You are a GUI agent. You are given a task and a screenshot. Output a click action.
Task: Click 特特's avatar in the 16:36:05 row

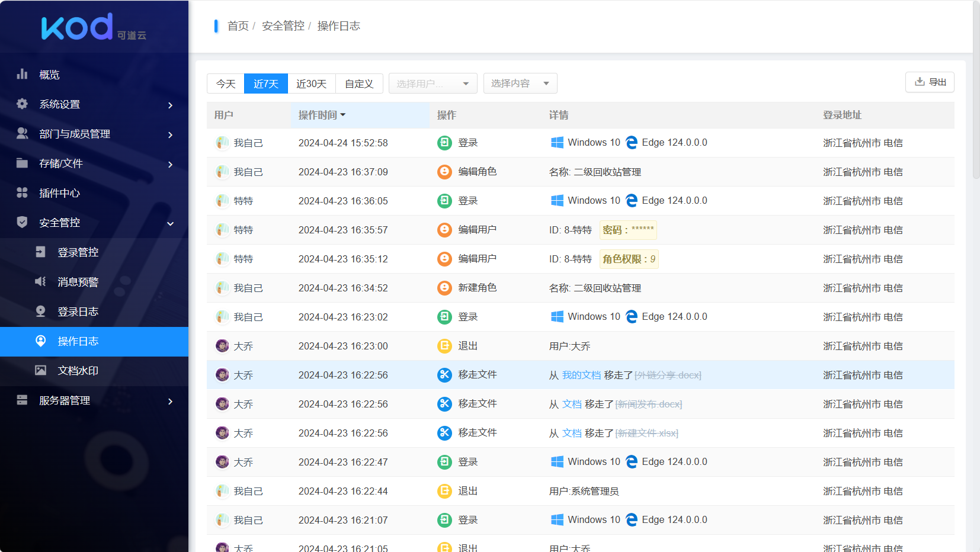click(x=222, y=201)
